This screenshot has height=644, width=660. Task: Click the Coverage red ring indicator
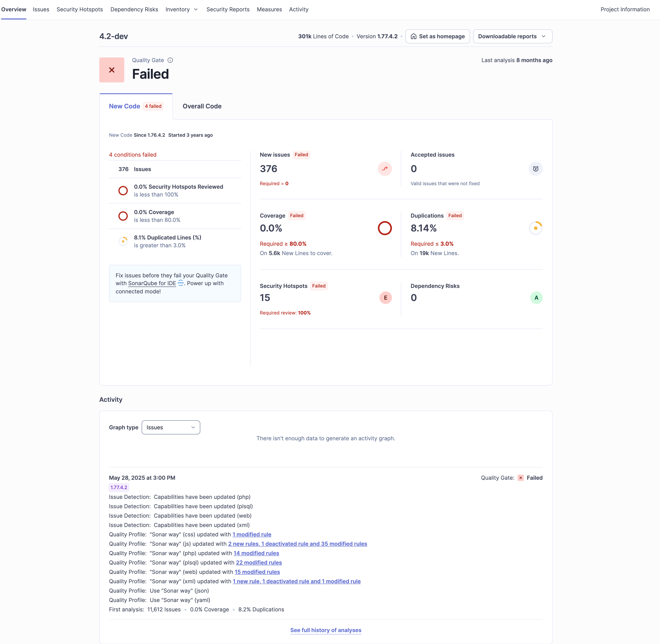tap(385, 228)
